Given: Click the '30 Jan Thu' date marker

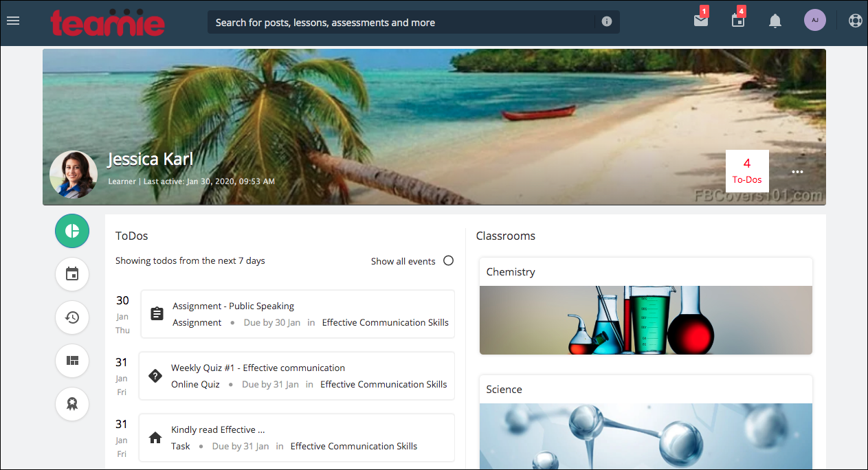Looking at the screenshot, I should coord(122,315).
